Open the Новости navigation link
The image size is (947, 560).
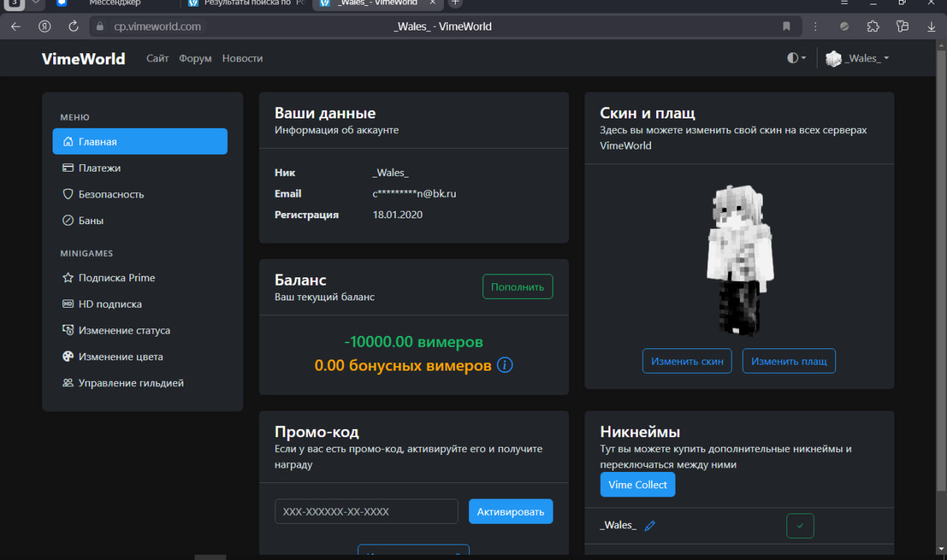click(x=243, y=58)
